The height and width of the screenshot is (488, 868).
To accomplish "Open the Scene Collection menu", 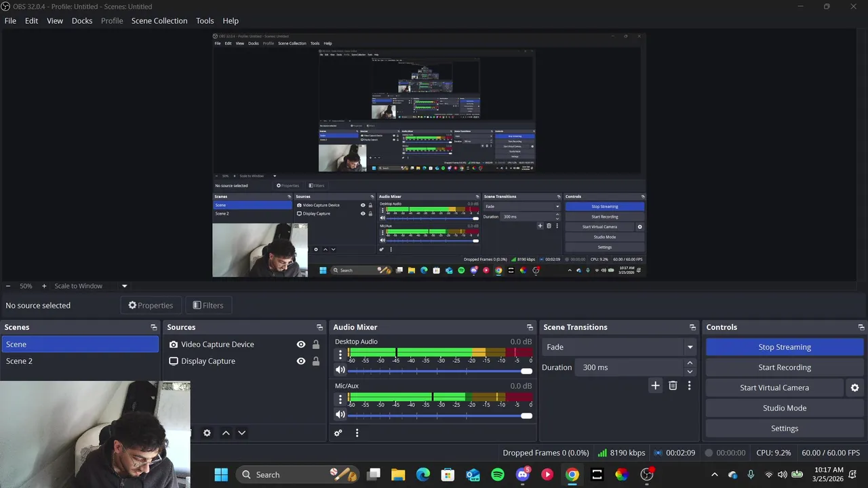I will (159, 21).
